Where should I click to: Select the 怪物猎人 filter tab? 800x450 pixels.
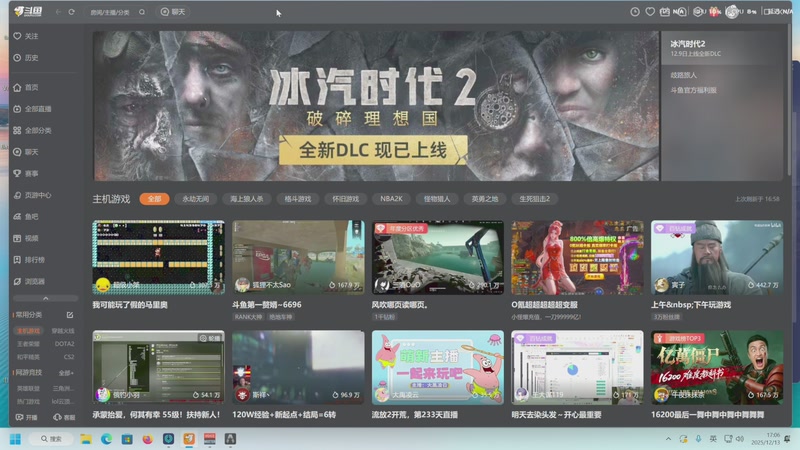coord(437,199)
